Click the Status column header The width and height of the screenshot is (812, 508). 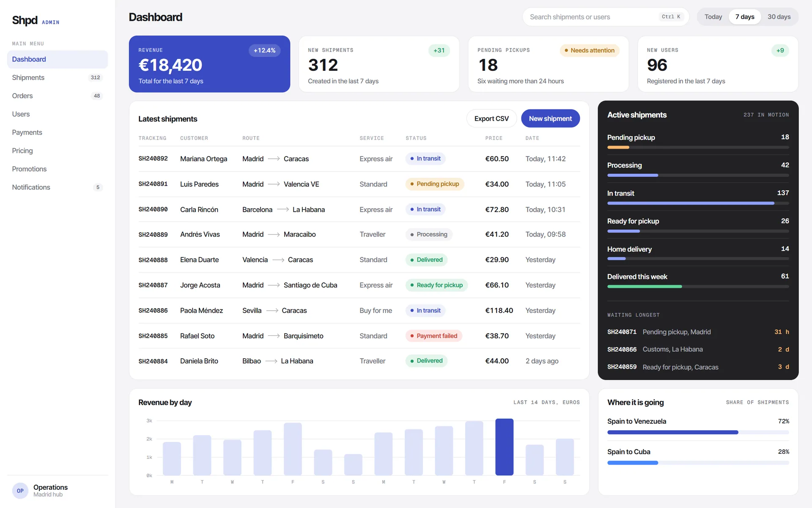tap(416, 138)
